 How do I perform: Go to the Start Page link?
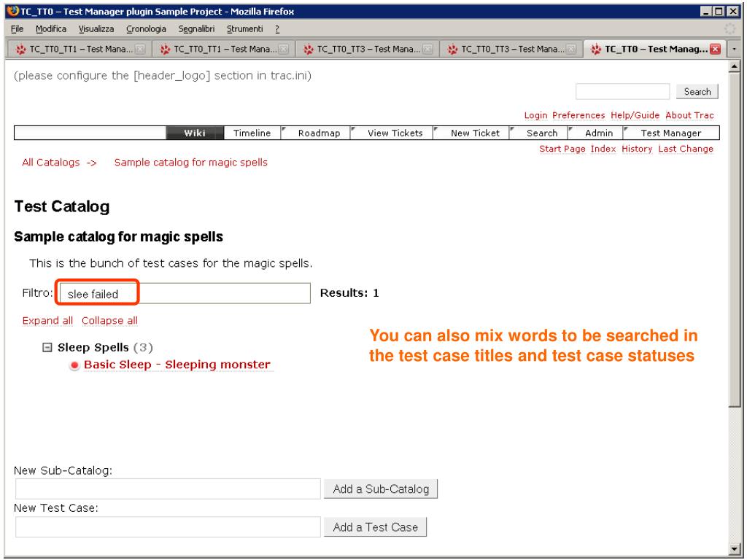(x=562, y=149)
